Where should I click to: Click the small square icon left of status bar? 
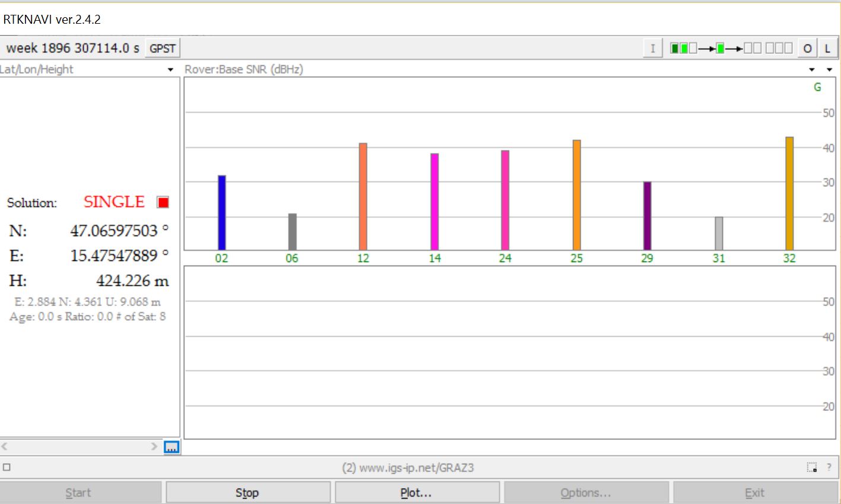(x=7, y=467)
